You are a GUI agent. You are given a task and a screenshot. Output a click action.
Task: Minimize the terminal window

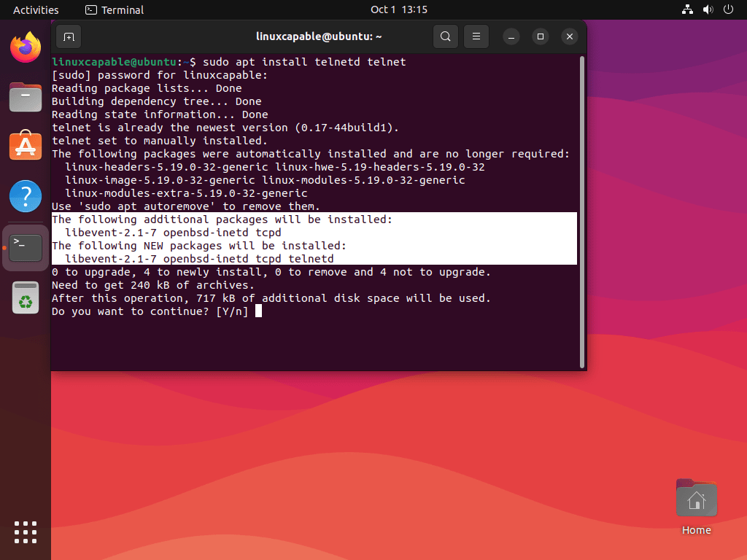(x=511, y=36)
